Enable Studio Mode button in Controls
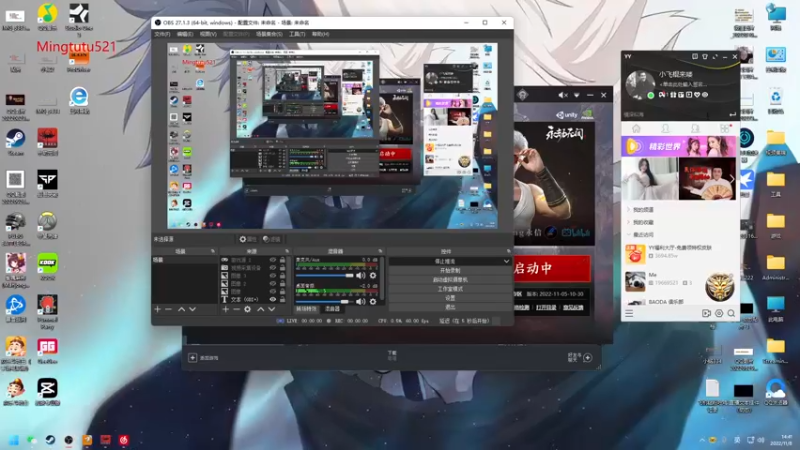This screenshot has height=450, width=800. pyautogui.click(x=449, y=289)
